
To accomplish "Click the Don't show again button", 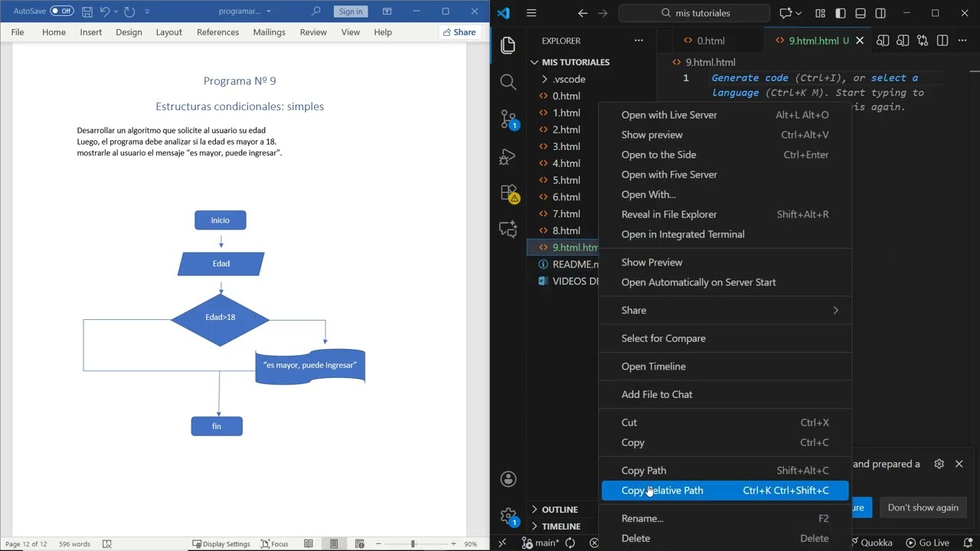I will [x=923, y=507].
